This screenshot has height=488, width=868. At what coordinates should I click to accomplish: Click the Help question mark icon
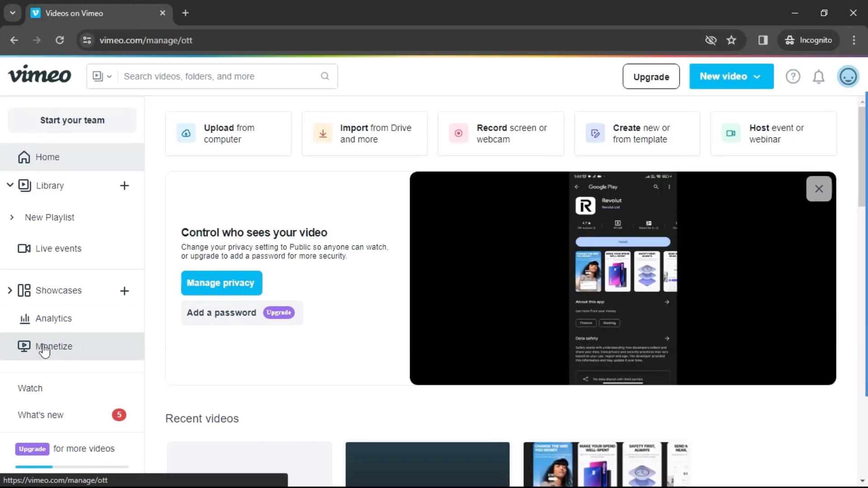click(793, 76)
